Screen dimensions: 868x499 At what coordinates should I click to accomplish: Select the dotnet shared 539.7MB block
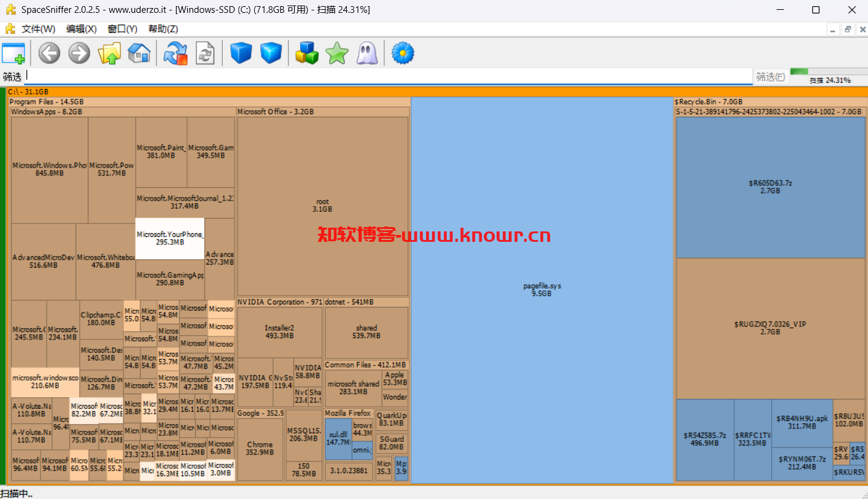point(366,332)
